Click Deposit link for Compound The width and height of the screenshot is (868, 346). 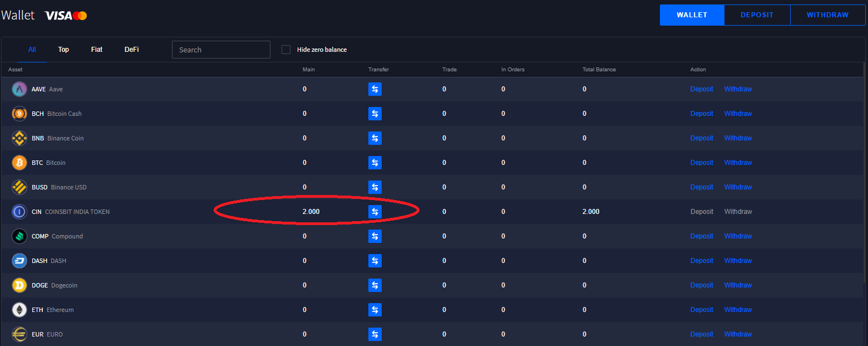click(702, 236)
